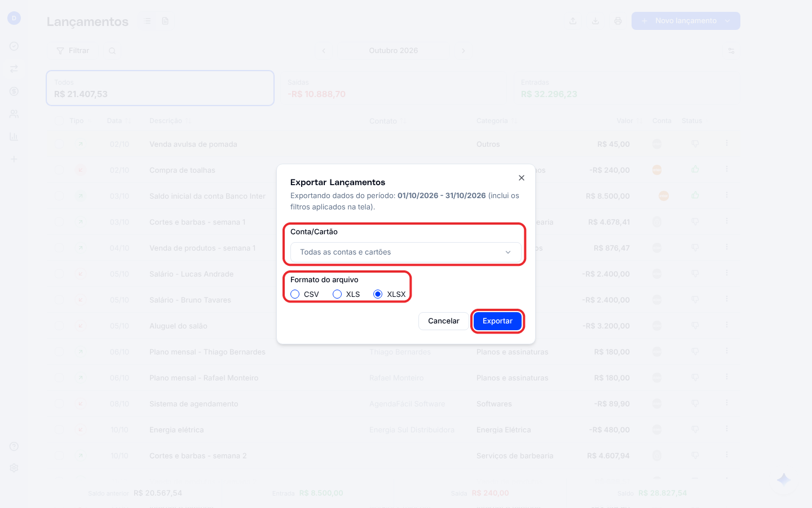Open the transfers arrows icon in the sidebar
The width and height of the screenshot is (812, 508).
coord(14,69)
